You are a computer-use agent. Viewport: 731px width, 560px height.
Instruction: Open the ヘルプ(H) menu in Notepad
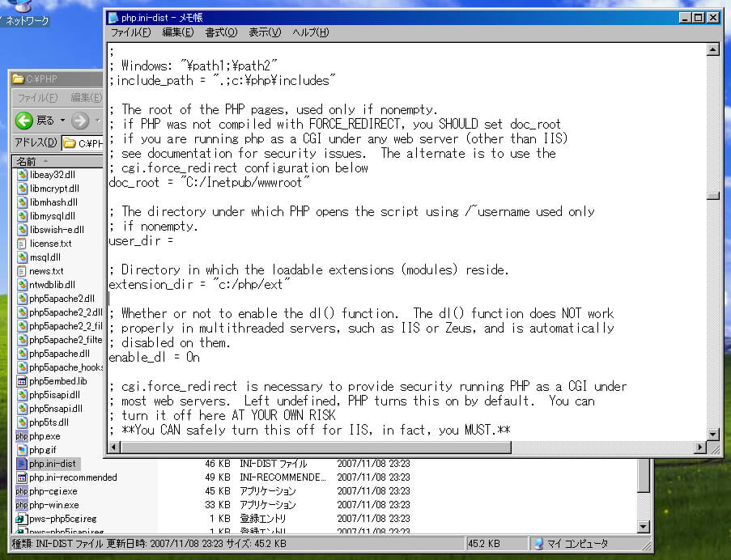tap(311, 32)
